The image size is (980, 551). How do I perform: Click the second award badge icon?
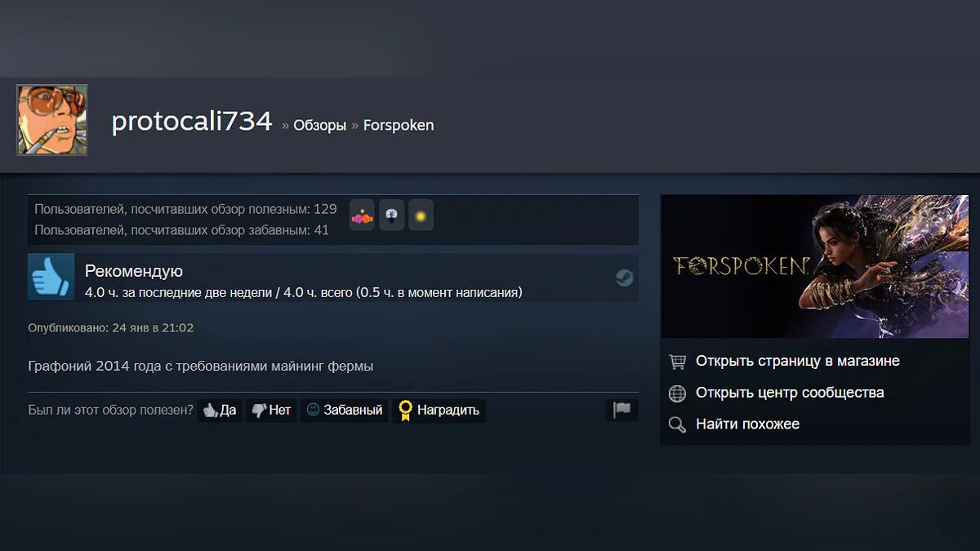pos(392,216)
